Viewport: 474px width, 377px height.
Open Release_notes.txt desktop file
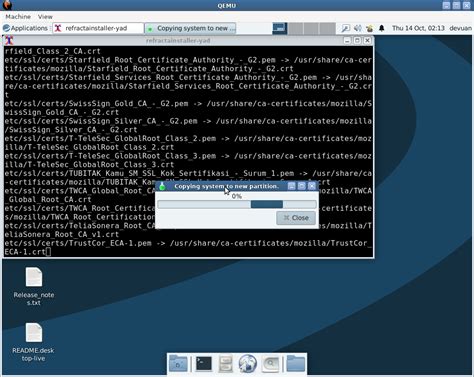coord(34,286)
